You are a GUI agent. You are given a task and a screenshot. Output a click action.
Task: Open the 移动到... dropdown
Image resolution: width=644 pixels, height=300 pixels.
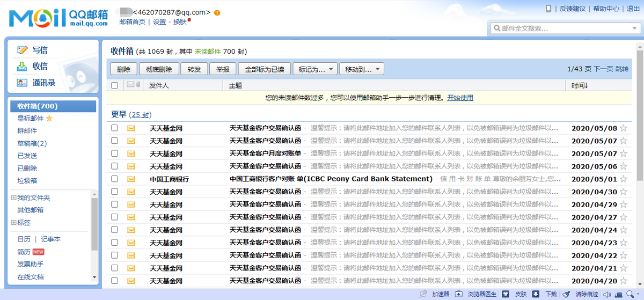point(362,69)
